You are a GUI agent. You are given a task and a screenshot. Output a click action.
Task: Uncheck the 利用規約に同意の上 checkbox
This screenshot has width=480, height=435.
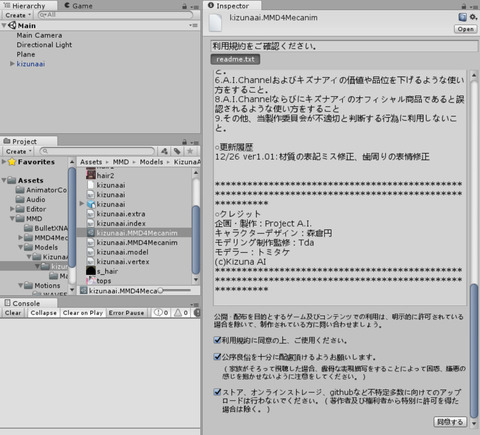(217, 340)
